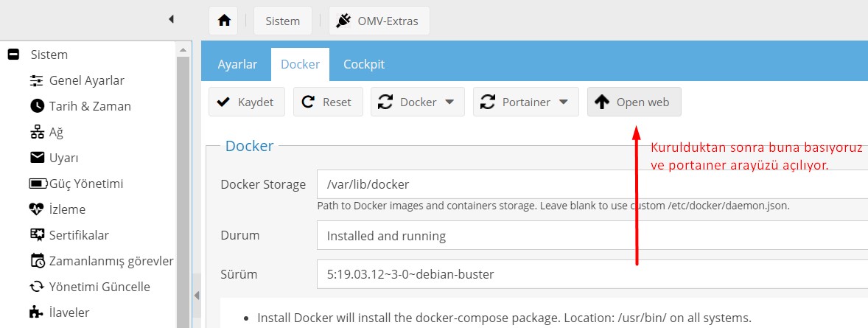Click the certificate icon beside Sertifikalar
Screen dimensions: 868x328
[x=37, y=235]
